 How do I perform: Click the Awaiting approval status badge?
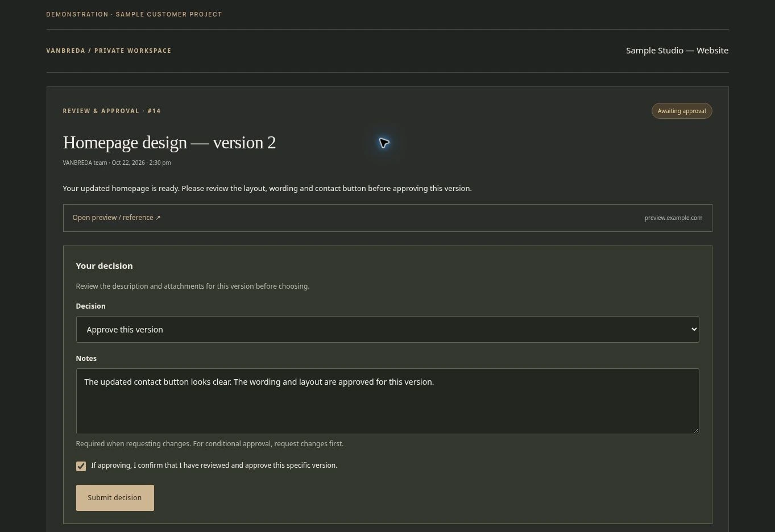(682, 111)
